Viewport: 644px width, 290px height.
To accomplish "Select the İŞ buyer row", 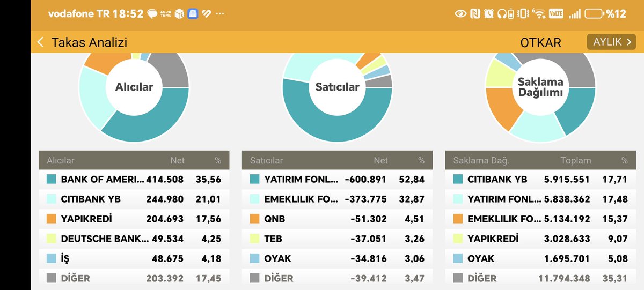I will tap(134, 259).
